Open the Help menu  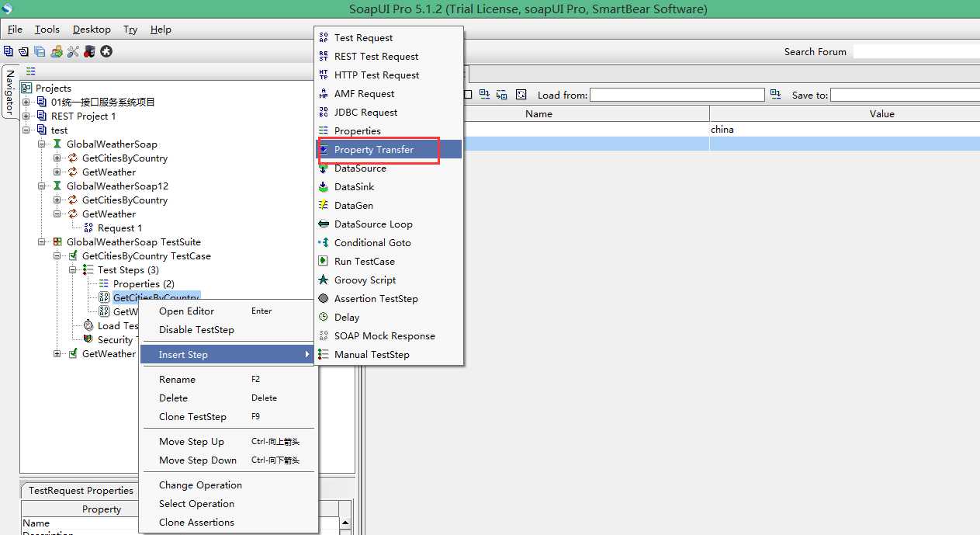pyautogui.click(x=161, y=30)
